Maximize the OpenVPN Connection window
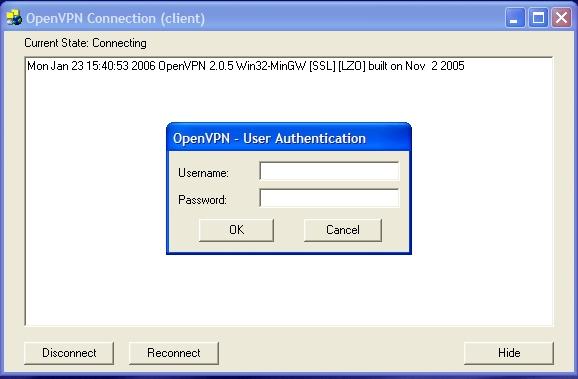Image resolution: width=578 pixels, height=379 pixels. tap(538, 18)
